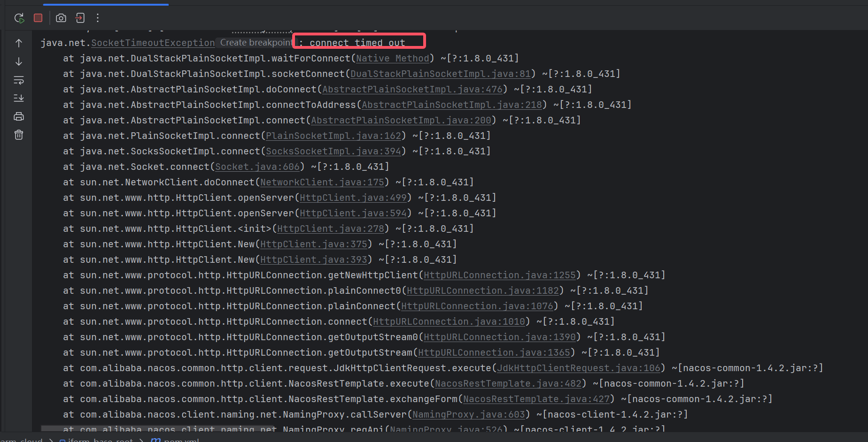Open the three-dot more options menu
The image size is (868, 442).
point(98,18)
